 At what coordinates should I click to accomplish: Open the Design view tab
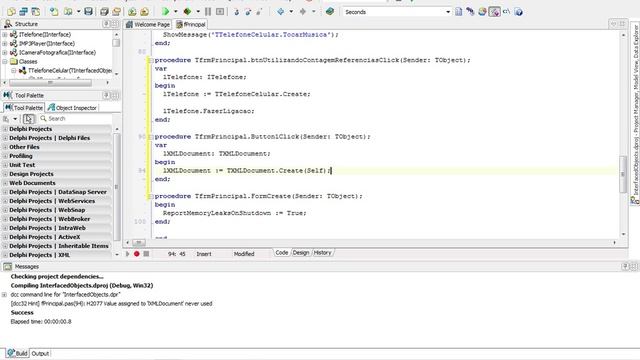tap(301, 253)
